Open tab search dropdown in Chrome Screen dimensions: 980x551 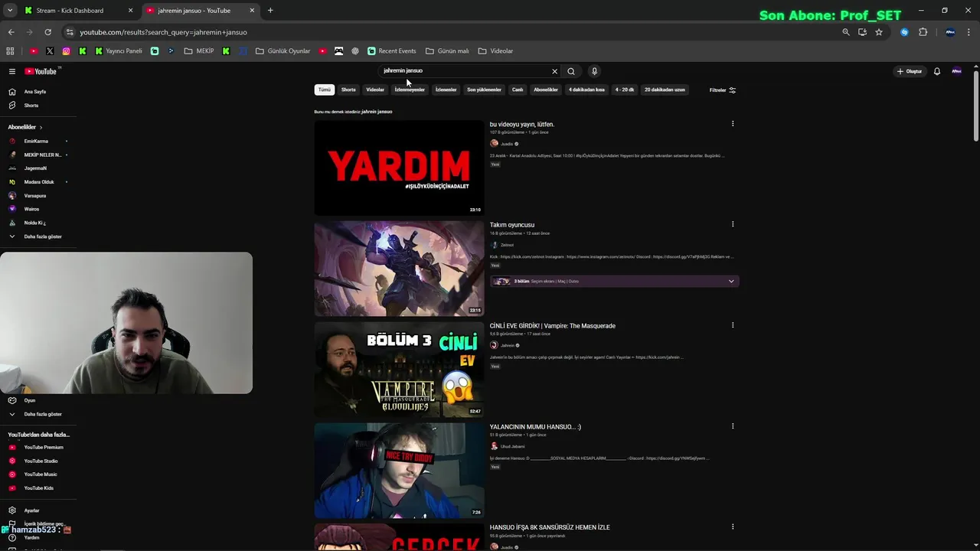tap(10, 11)
